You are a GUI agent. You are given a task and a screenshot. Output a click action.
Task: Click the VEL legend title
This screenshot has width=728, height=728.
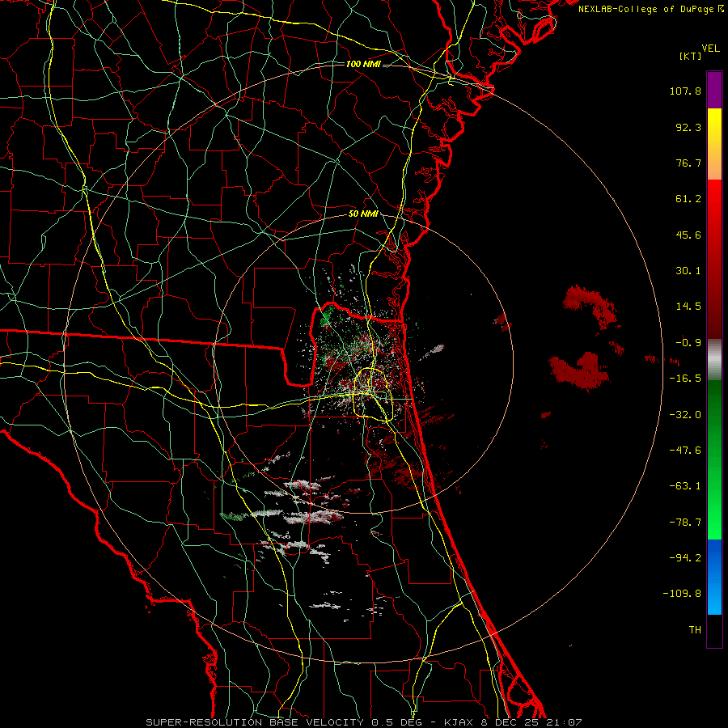click(x=710, y=49)
